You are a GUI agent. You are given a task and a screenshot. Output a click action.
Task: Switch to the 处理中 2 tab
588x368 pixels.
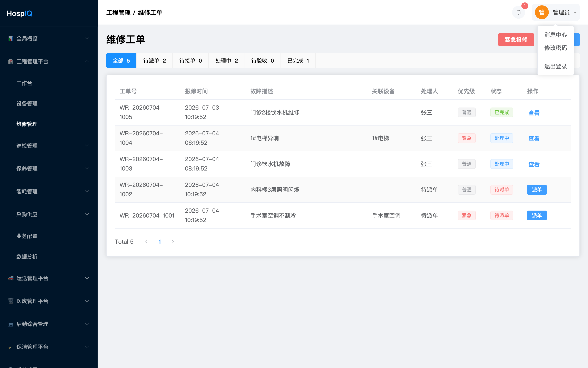226,61
